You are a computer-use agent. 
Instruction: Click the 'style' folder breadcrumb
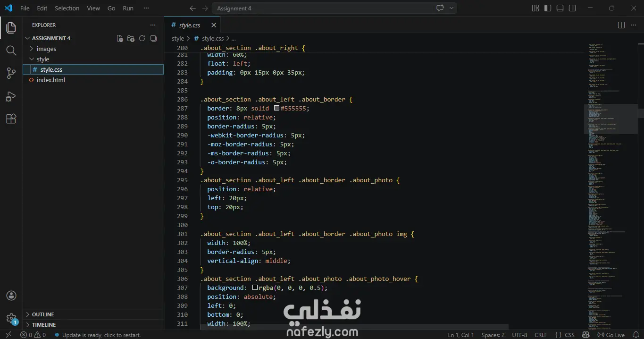click(x=178, y=39)
